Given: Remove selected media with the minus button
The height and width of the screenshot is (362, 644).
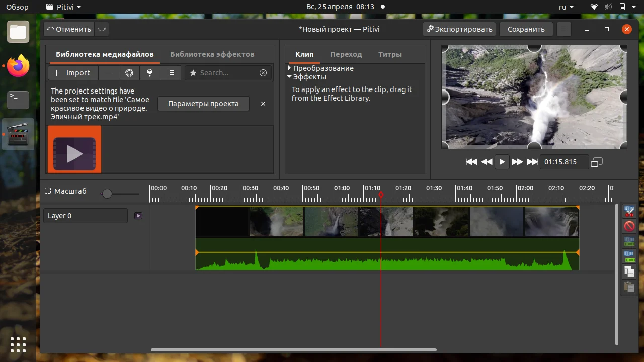Looking at the screenshot, I should (109, 73).
